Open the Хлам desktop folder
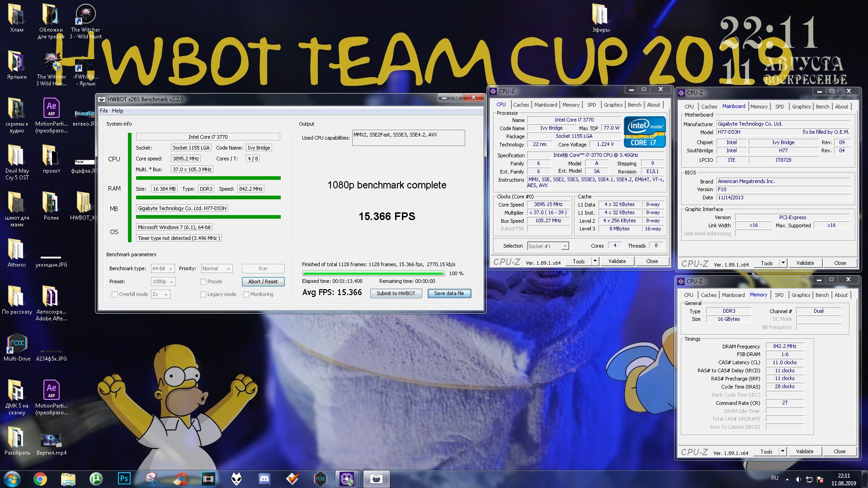This screenshot has width=868, height=488. point(17,18)
